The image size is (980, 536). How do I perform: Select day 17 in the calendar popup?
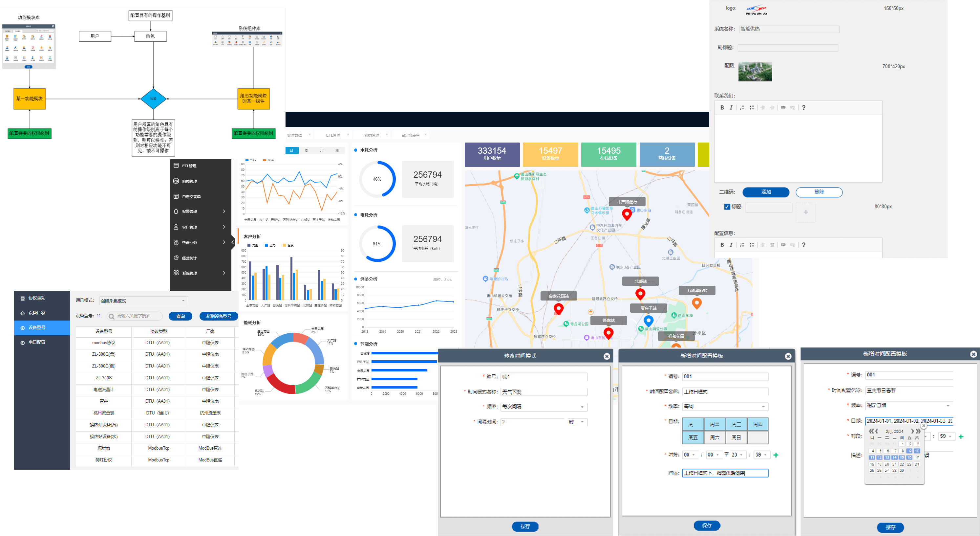(917, 458)
